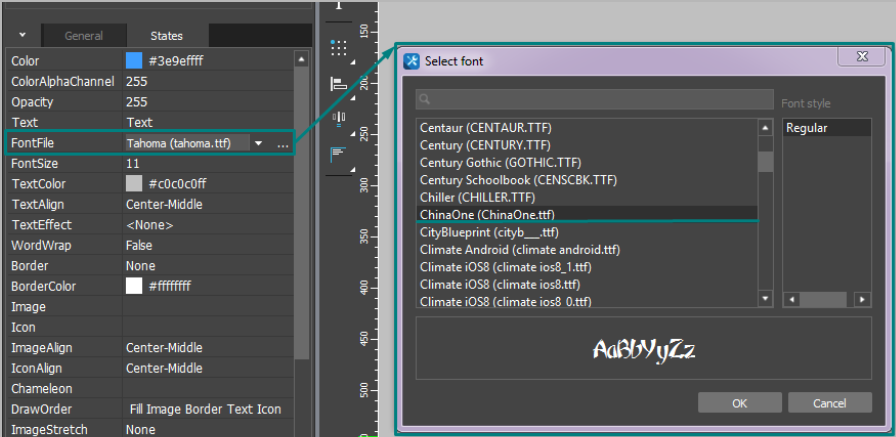Image resolution: width=896 pixels, height=437 pixels.
Task: Select CityBlueprint font entry
Action: click(x=587, y=232)
